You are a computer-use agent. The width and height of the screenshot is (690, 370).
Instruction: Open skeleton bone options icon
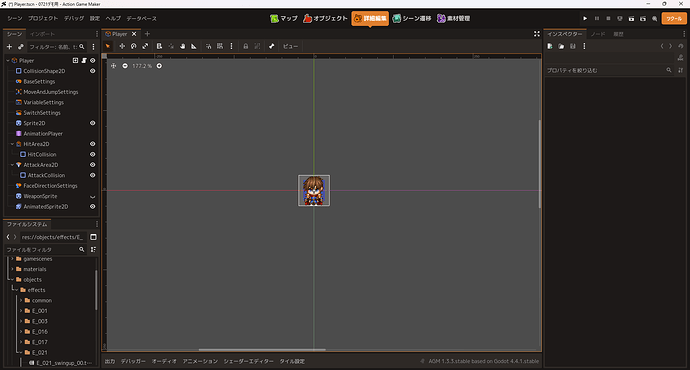272,46
